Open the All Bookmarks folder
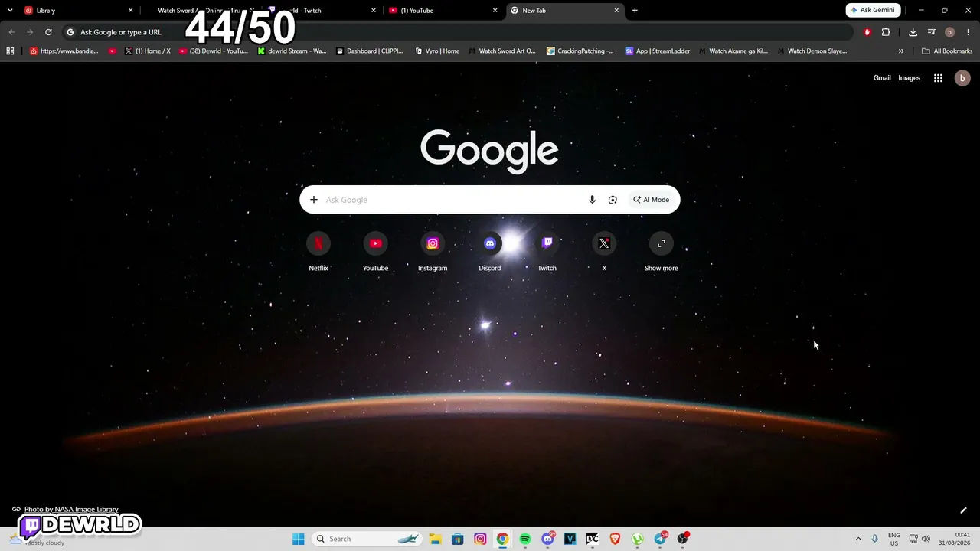980x551 pixels. pyautogui.click(x=947, y=51)
